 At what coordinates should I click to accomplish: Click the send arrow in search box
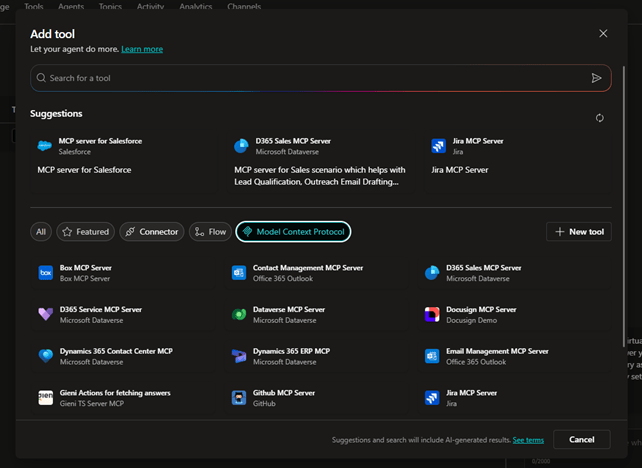click(x=596, y=78)
